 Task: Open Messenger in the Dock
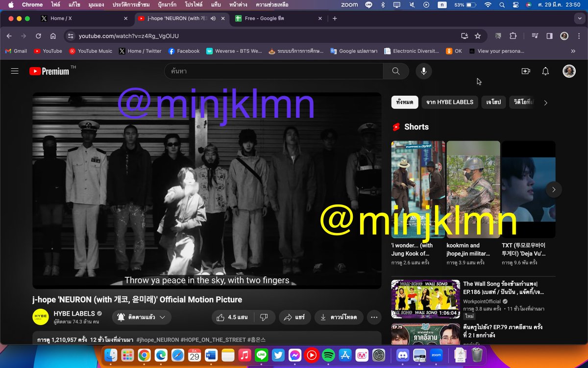point(295,355)
